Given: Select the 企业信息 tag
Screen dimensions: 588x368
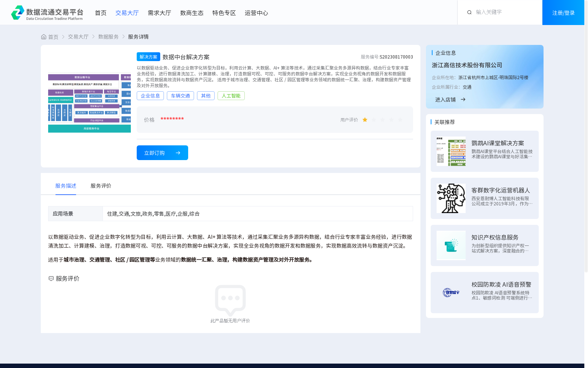Looking at the screenshot, I should point(150,96).
